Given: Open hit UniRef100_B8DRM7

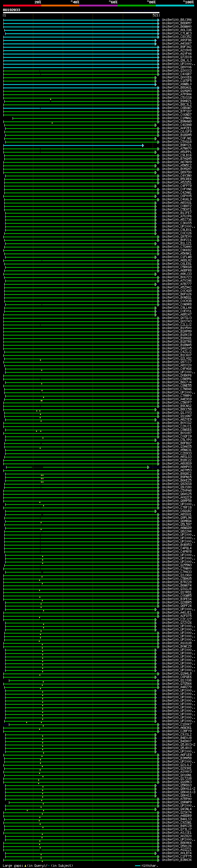Looking at the screenshot, I should point(177,23).
